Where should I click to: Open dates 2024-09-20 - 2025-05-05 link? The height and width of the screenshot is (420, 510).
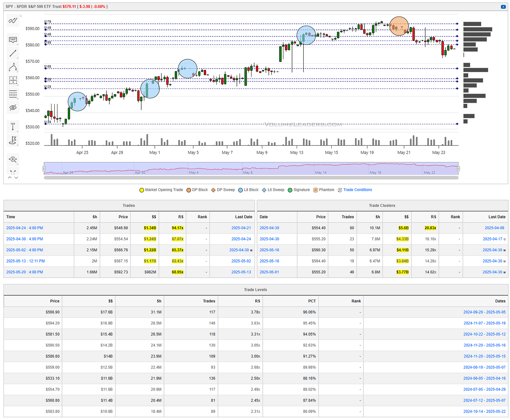[484, 312]
